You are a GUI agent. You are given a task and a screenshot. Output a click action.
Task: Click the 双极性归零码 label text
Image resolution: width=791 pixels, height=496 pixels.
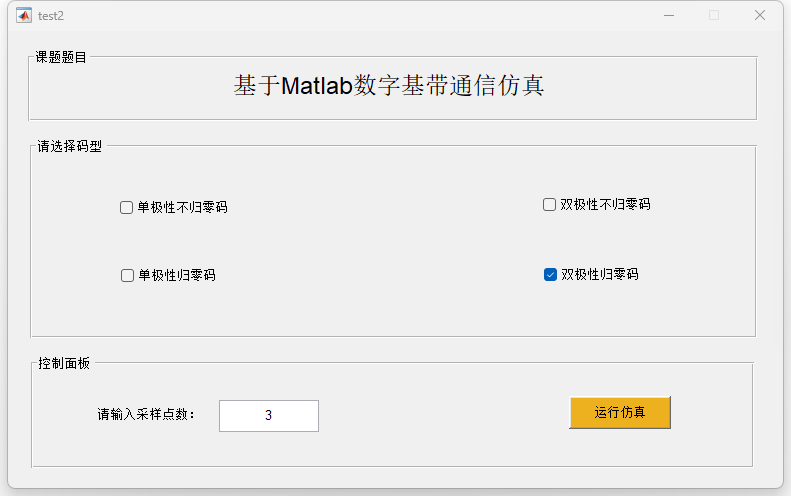(599, 275)
